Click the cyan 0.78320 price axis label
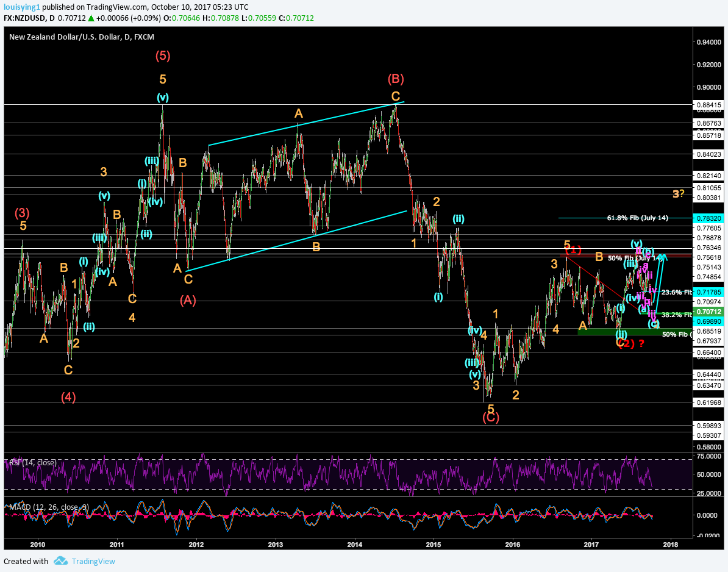728x572 pixels. coord(709,218)
